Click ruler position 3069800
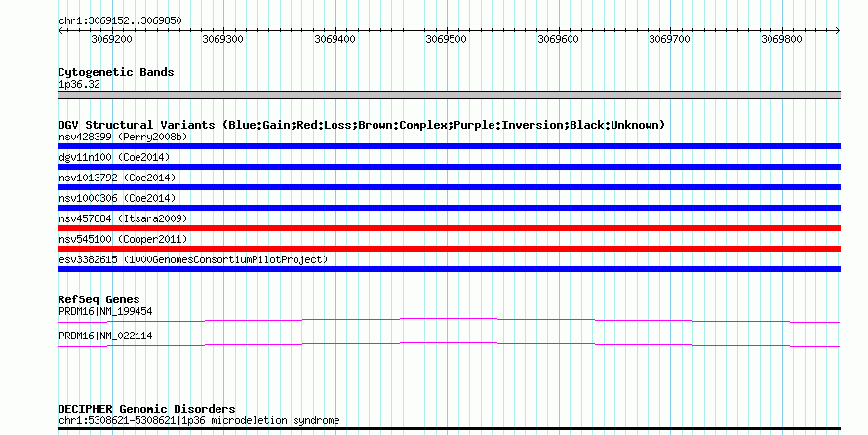868x435 pixels. click(x=781, y=39)
